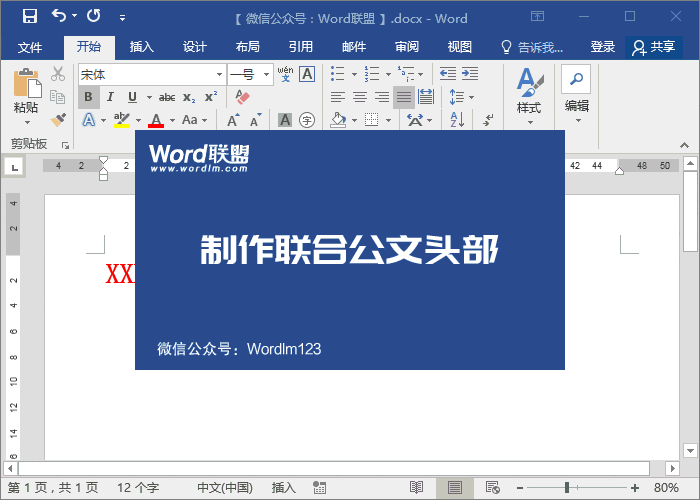
Task: Open line spacing options
Action: point(461,97)
